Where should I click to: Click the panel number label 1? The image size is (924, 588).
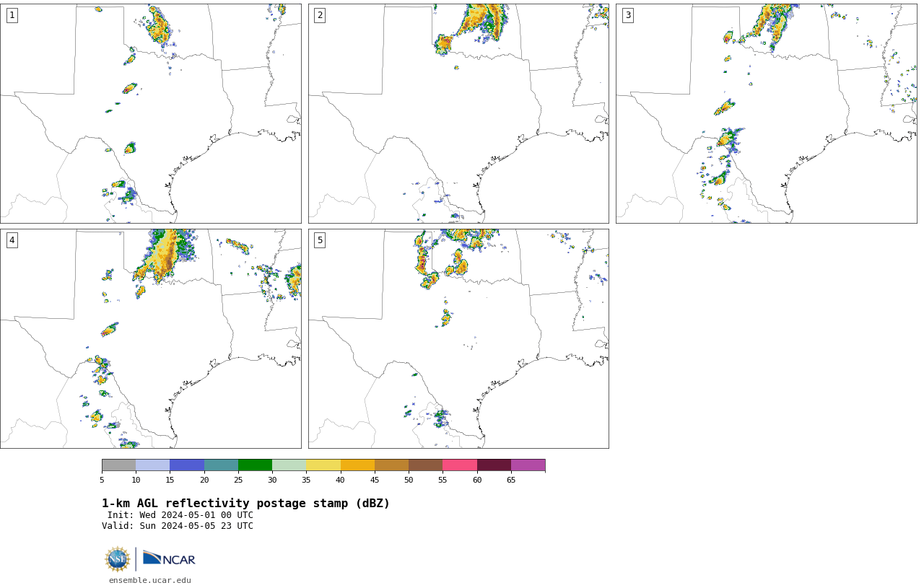point(12,15)
